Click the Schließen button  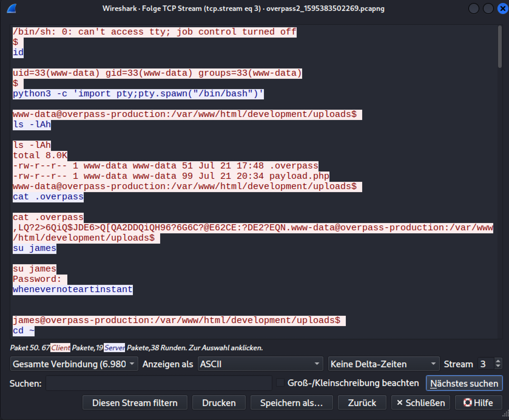420,402
